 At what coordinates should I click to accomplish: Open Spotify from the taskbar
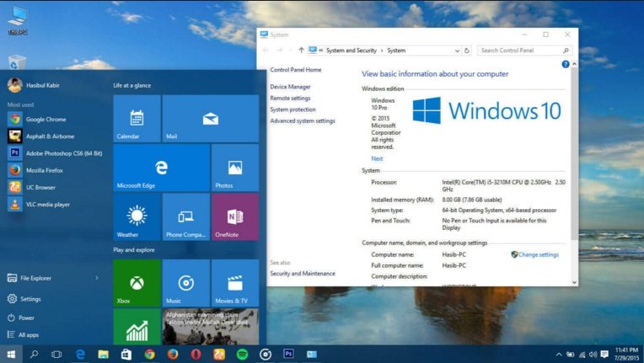coord(242,354)
